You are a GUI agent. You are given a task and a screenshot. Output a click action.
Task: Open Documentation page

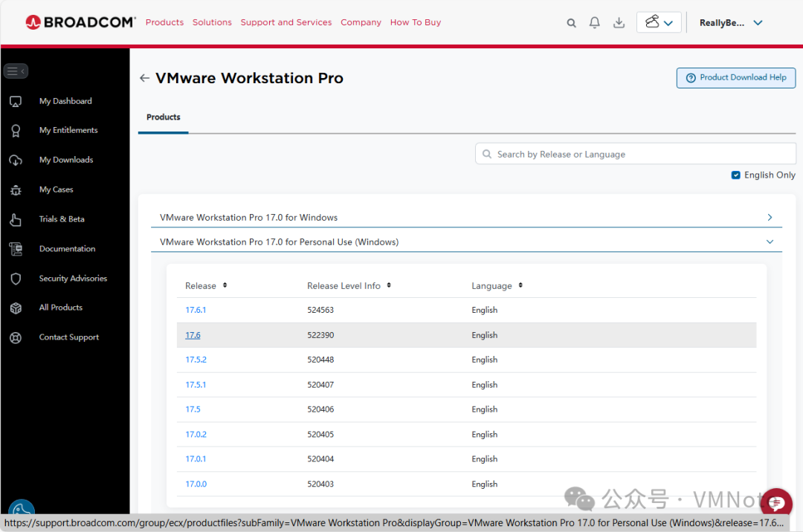(x=67, y=249)
